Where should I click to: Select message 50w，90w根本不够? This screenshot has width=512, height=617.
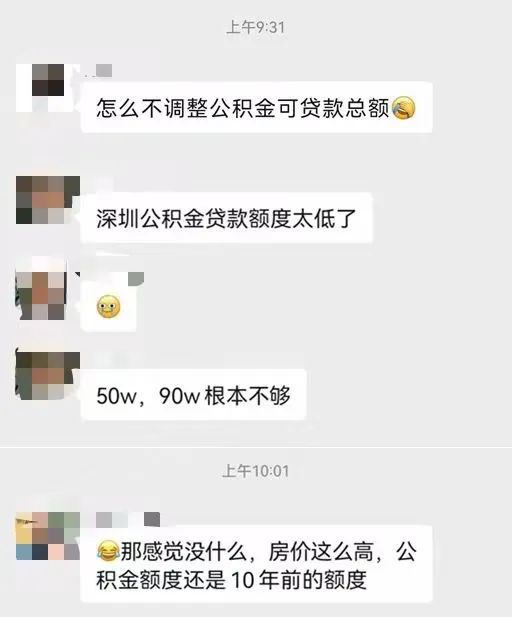point(193,395)
